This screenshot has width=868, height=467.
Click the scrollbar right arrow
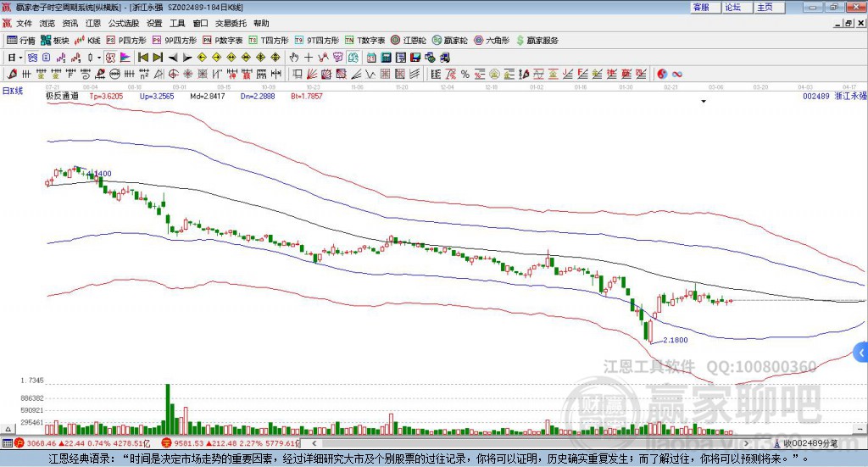pos(746,443)
